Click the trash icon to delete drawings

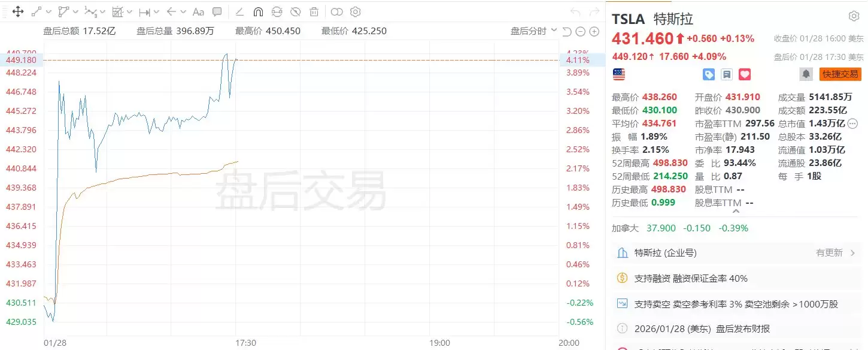(314, 11)
